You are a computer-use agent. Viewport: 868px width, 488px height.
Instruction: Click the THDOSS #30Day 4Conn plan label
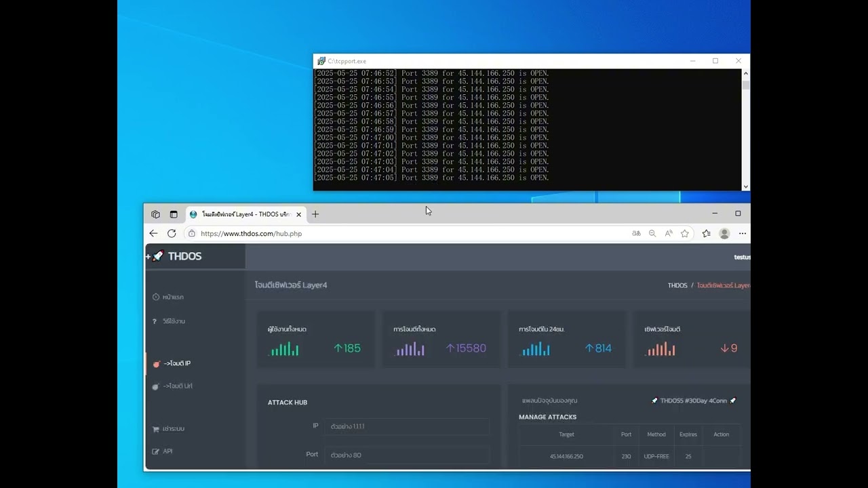(x=694, y=401)
